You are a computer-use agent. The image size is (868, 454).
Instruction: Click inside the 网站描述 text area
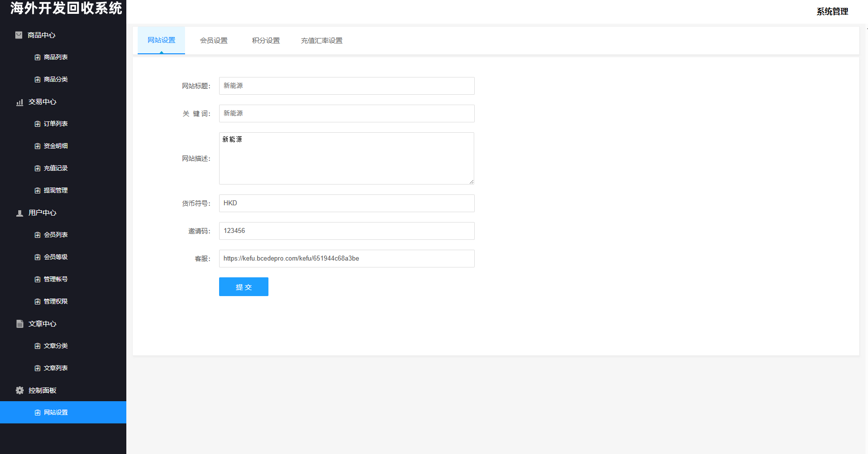point(346,158)
